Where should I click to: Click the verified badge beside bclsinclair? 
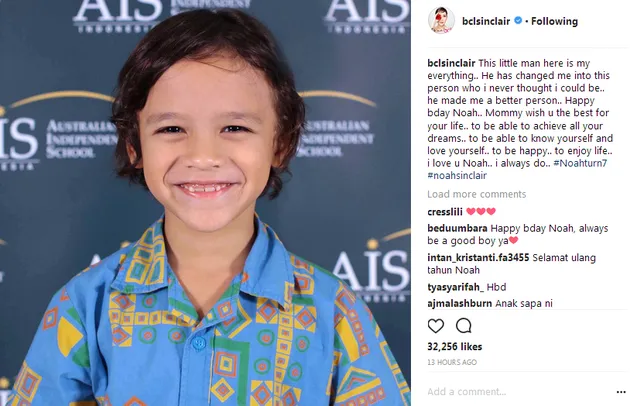click(518, 21)
